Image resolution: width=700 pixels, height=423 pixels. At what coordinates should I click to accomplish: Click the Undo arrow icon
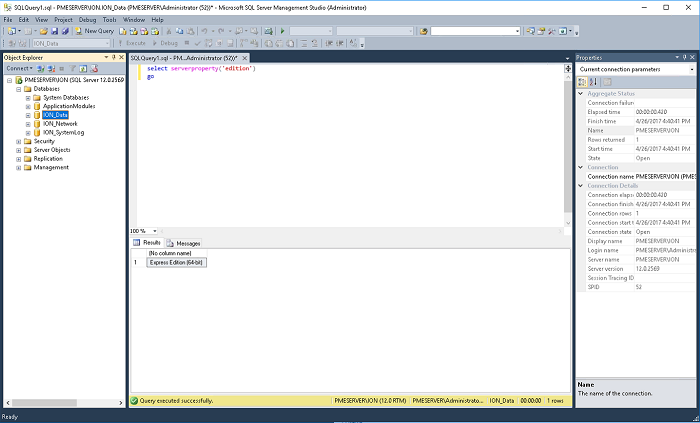tap(204, 31)
